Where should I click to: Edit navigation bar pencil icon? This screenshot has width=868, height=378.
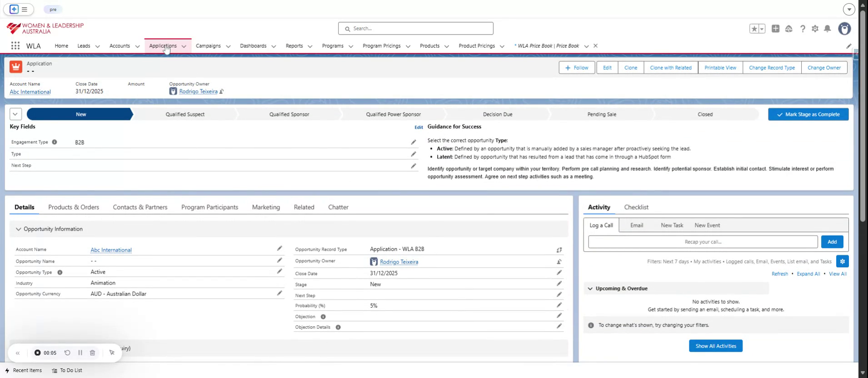point(848,46)
